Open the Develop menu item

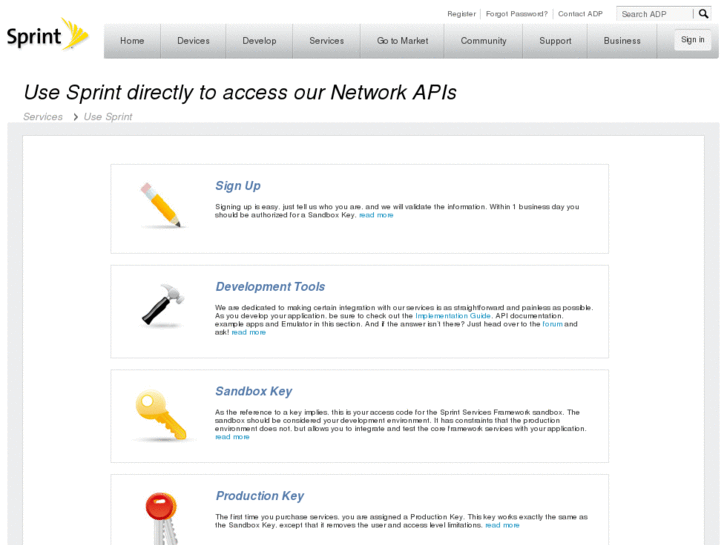[259, 41]
